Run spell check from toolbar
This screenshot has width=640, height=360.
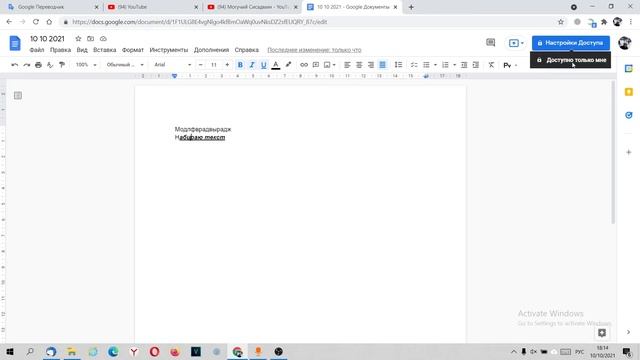click(x=50, y=65)
